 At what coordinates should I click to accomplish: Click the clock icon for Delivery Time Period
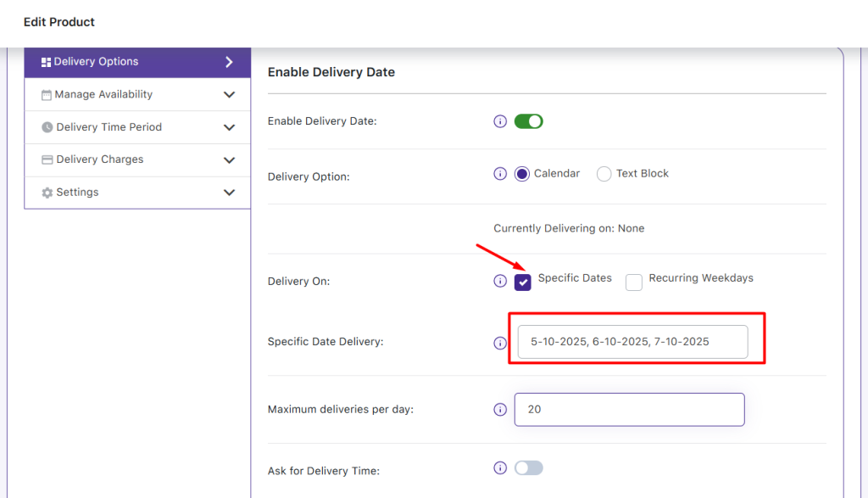pos(47,127)
